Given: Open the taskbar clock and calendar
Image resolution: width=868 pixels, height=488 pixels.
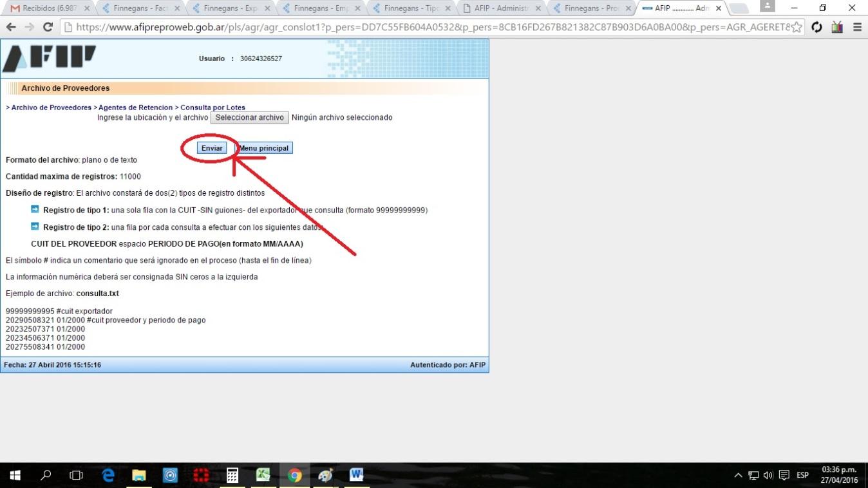Looking at the screenshot, I should pos(840,475).
